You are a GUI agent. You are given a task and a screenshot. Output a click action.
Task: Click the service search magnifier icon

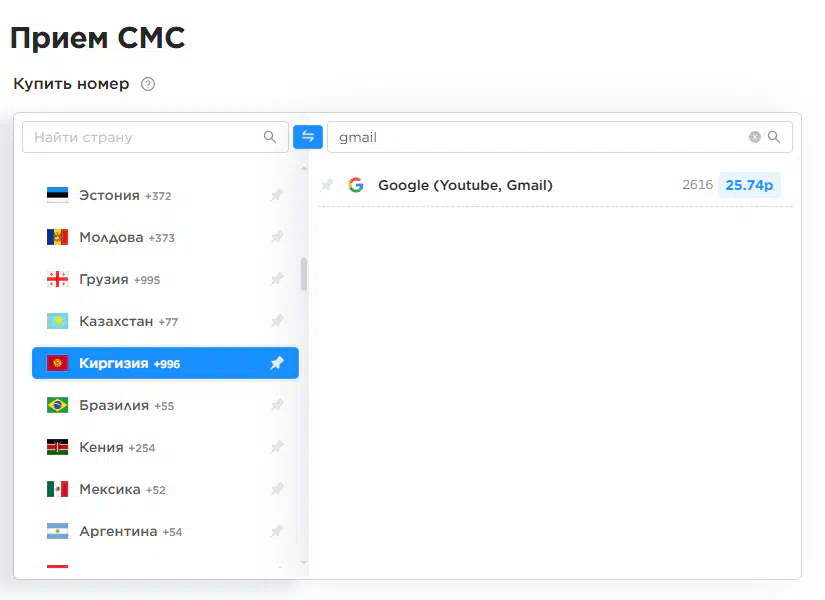pos(773,137)
